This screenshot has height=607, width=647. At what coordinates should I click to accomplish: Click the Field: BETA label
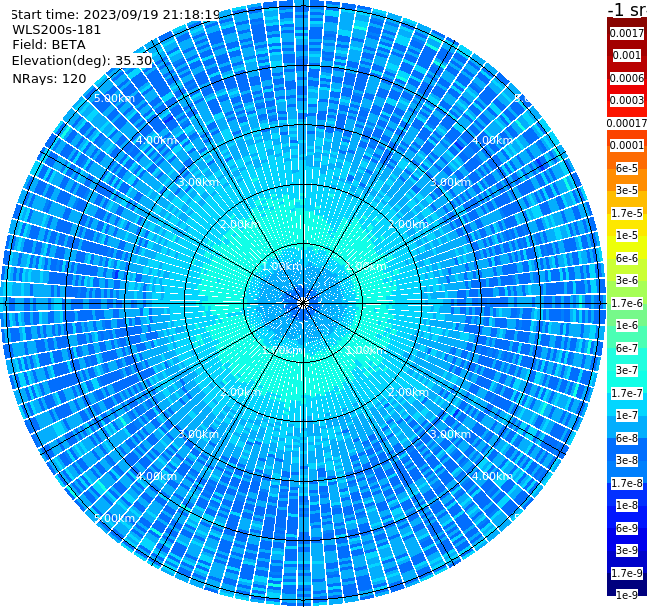coord(49,45)
